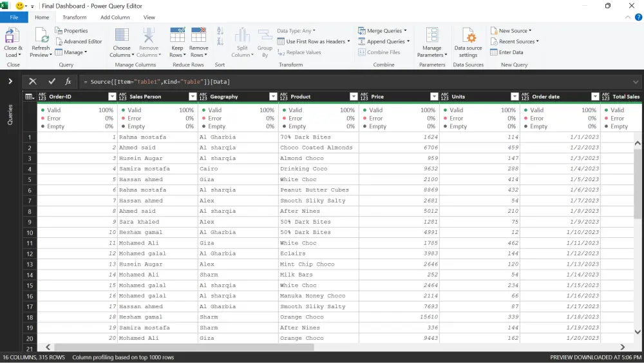The height and width of the screenshot is (363, 644).
Task: Click the fx function icon
Action: pos(68,81)
